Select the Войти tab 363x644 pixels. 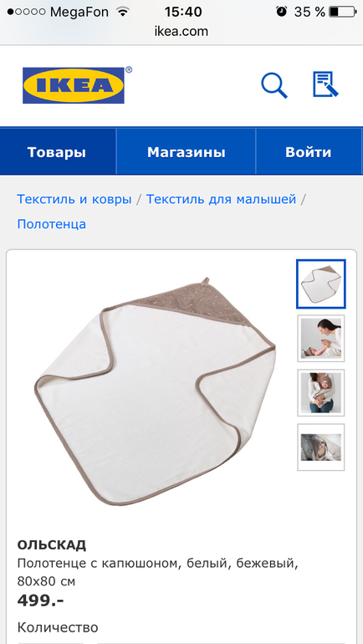309,152
